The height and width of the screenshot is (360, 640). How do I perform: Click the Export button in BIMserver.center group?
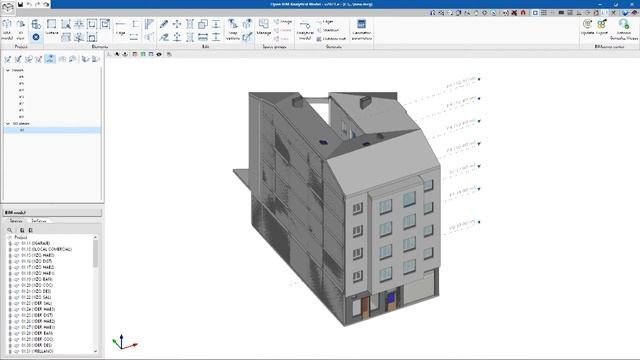coord(602,27)
